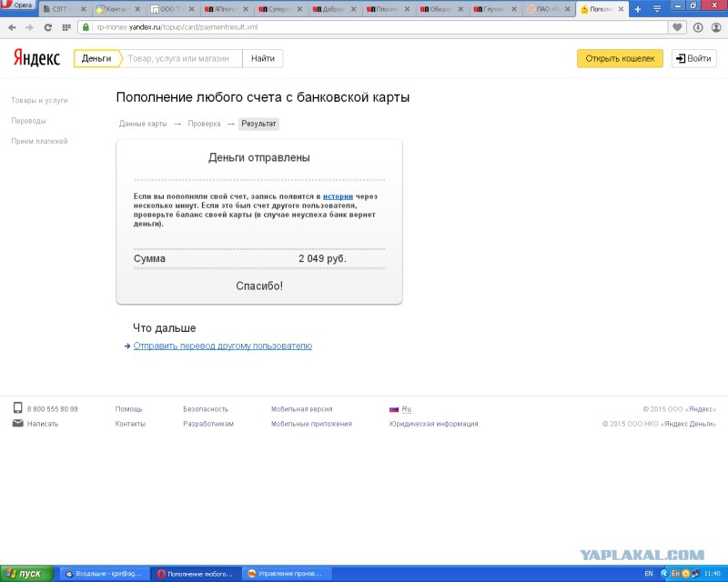Click the Войти login button
Screen dimensions: 728x582
pyautogui.click(x=693, y=58)
